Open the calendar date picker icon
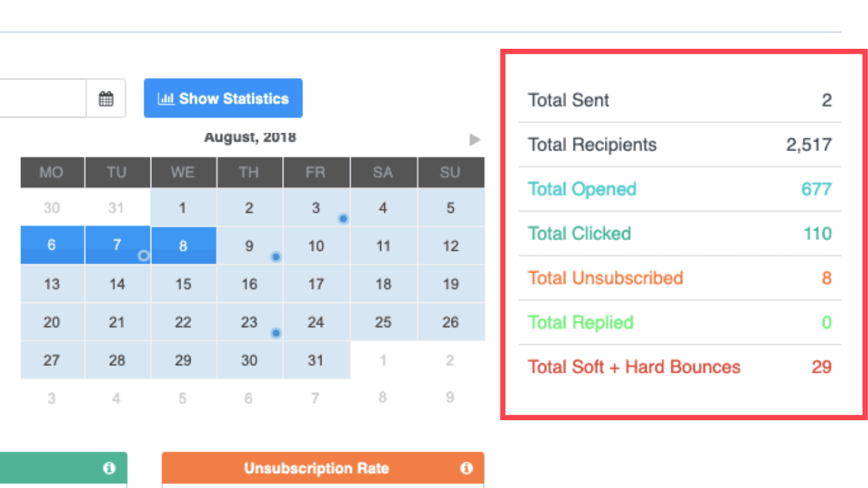The image size is (868, 488). 106,99
